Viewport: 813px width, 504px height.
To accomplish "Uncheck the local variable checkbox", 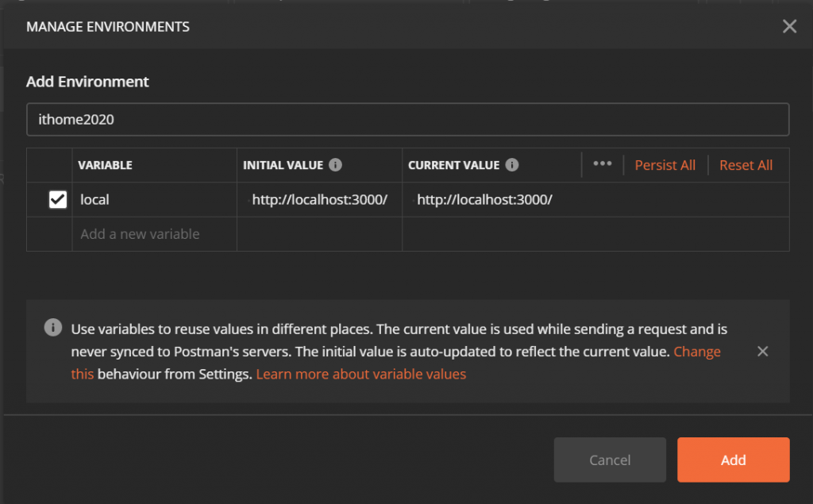I will pyautogui.click(x=58, y=200).
